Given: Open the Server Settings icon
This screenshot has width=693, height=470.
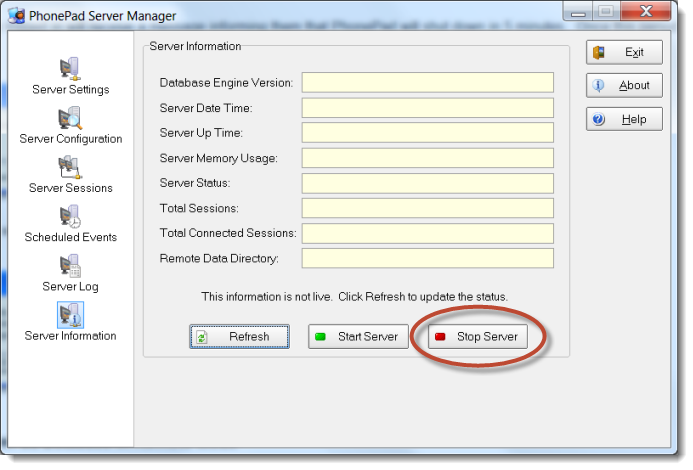Looking at the screenshot, I should [70, 69].
